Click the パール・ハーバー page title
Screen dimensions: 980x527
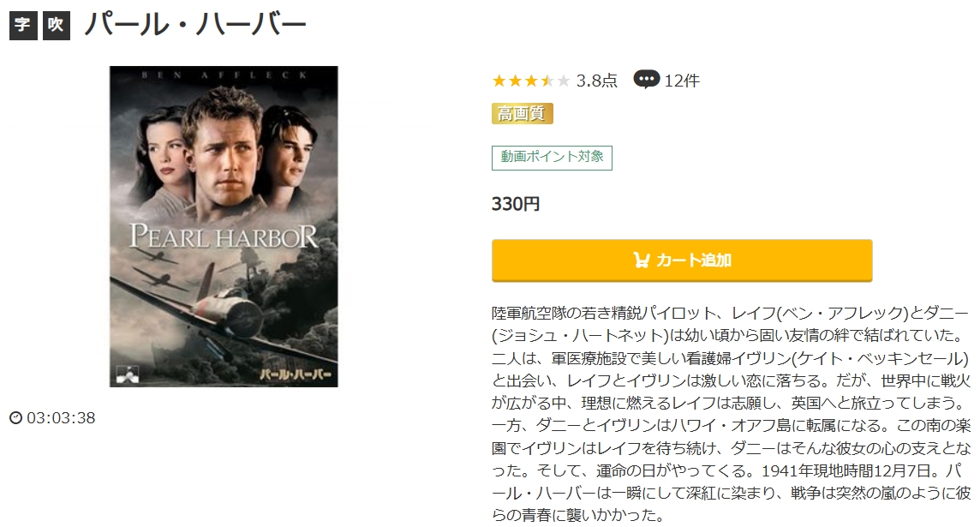[x=195, y=25]
